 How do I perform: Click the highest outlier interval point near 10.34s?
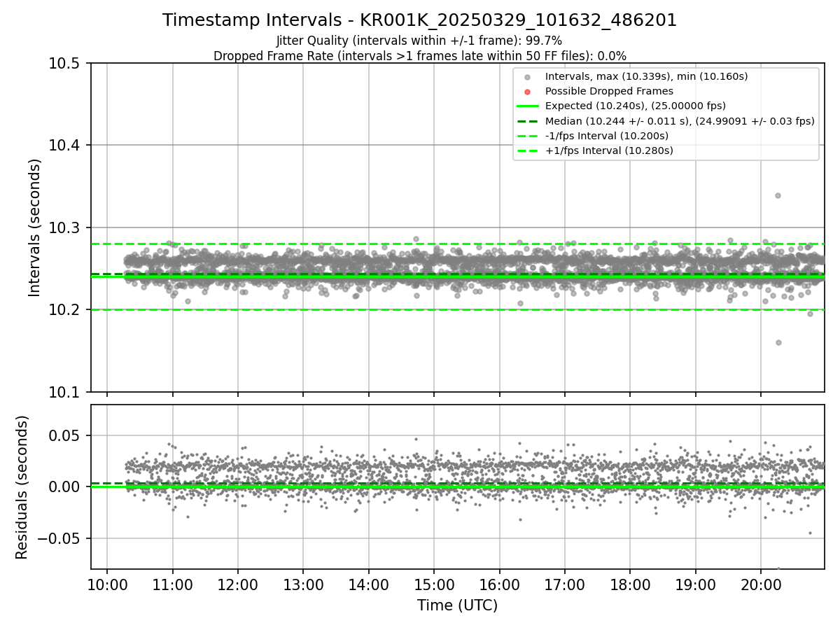point(778,195)
